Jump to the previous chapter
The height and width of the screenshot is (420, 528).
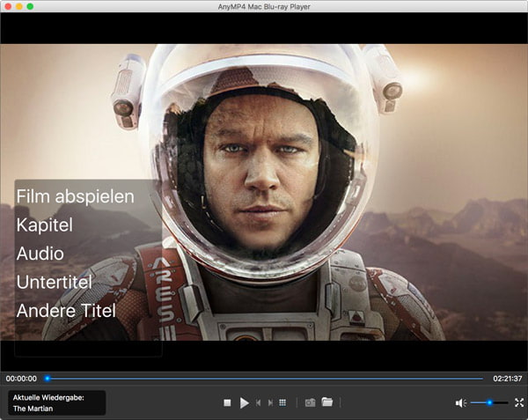pos(258,402)
